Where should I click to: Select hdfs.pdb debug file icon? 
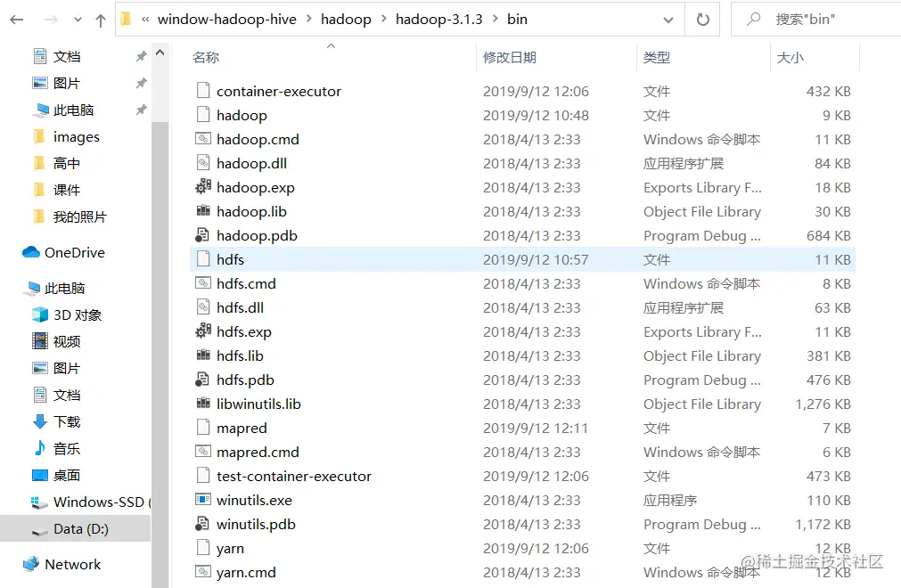(203, 379)
